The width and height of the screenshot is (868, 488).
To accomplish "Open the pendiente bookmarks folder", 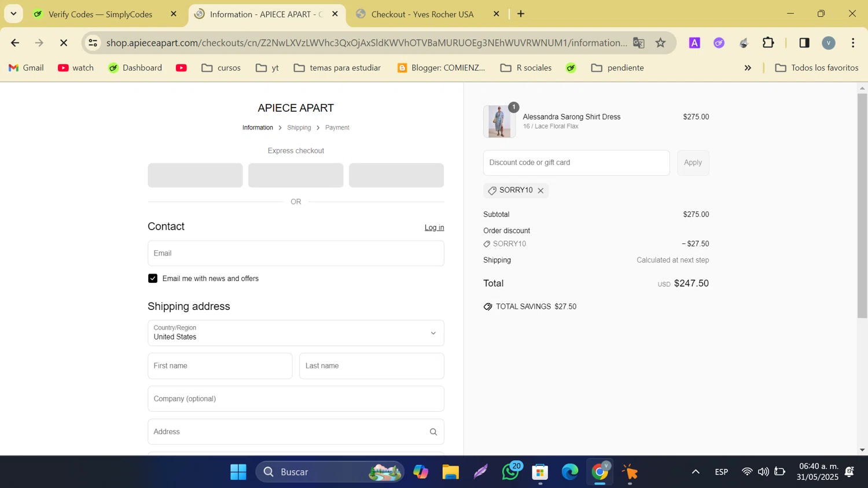I will [x=617, y=68].
